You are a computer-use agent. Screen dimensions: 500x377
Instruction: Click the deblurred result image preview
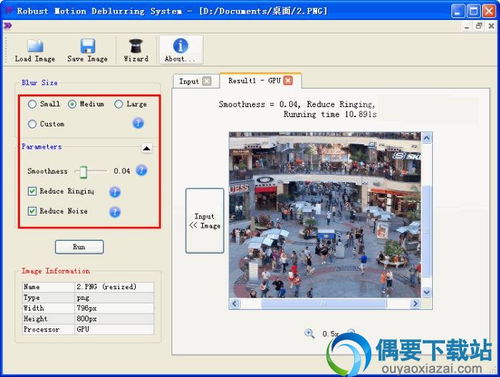[x=325, y=215]
